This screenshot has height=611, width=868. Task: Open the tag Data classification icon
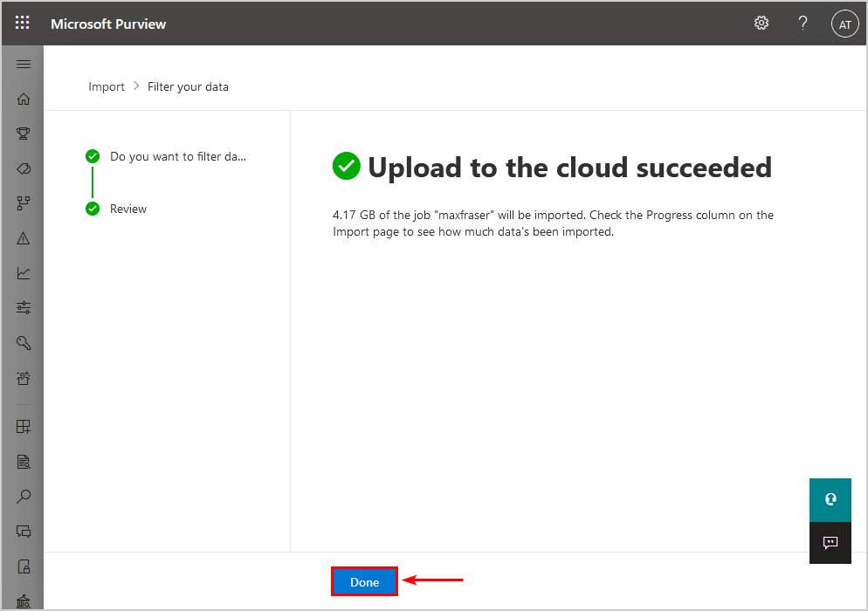click(24, 168)
